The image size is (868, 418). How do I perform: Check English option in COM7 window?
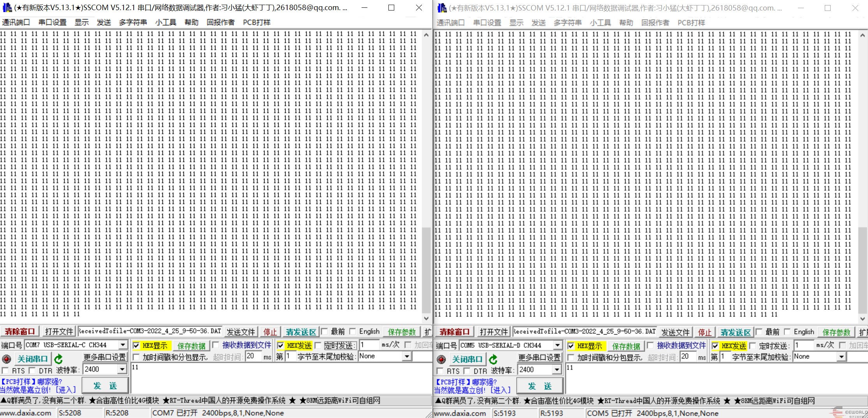point(353,332)
